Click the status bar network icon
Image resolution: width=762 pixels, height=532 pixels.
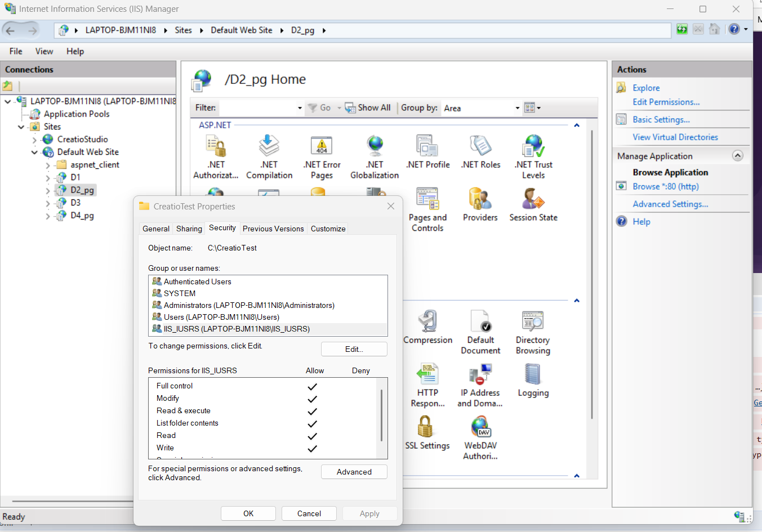[x=739, y=516]
